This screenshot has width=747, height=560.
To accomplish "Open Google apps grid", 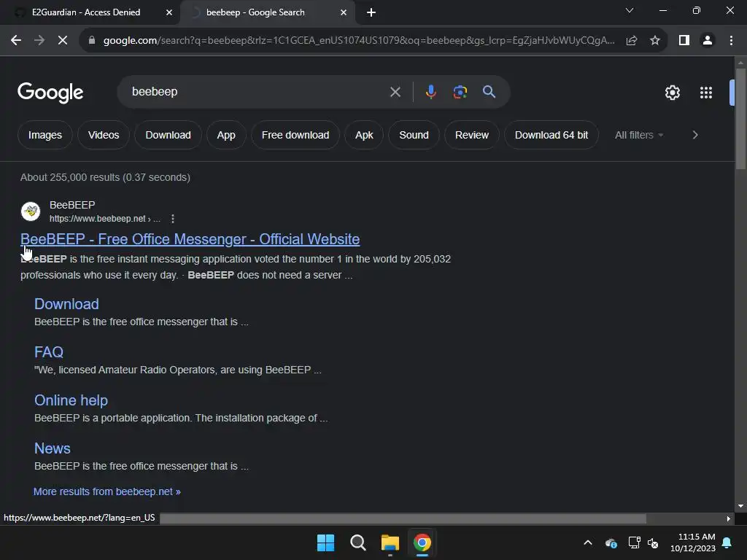I will pos(706,93).
